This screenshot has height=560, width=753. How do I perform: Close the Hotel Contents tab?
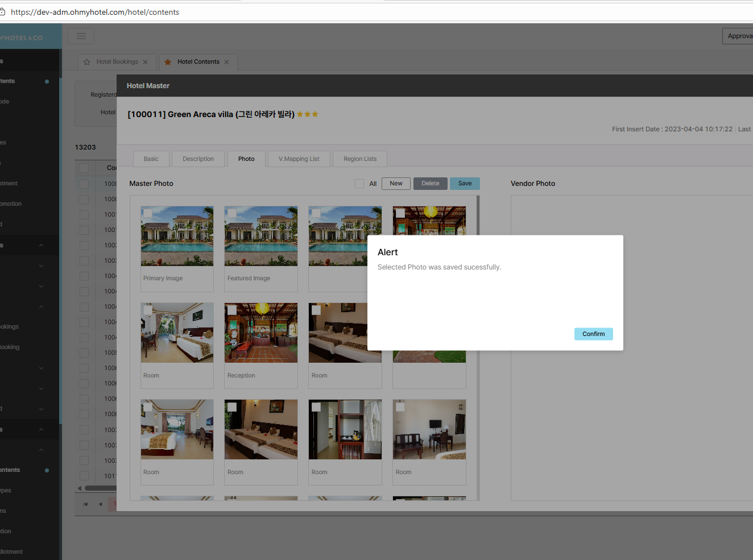tap(226, 62)
